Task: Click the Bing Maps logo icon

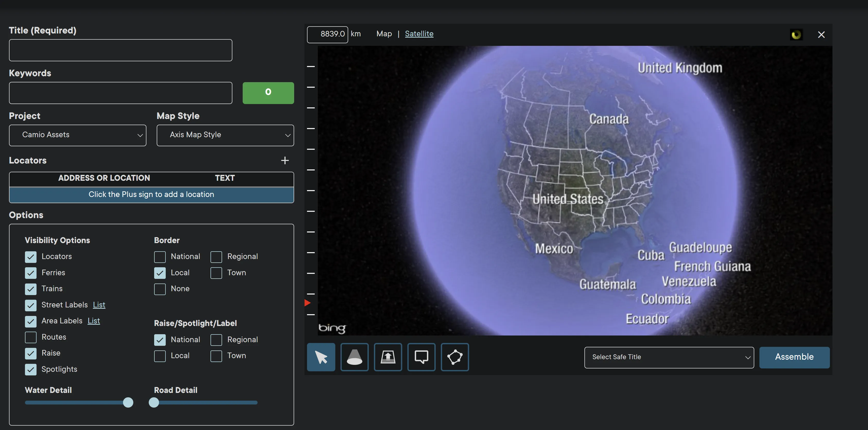Action: 333,328
